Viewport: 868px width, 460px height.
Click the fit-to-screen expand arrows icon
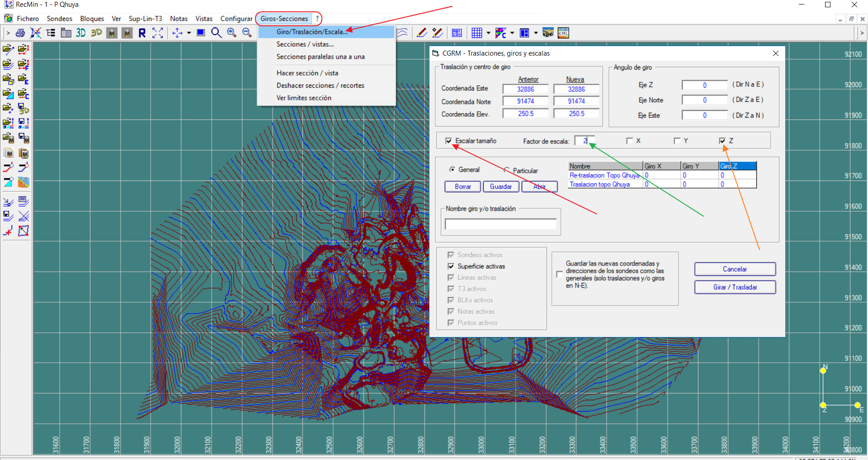158,33
